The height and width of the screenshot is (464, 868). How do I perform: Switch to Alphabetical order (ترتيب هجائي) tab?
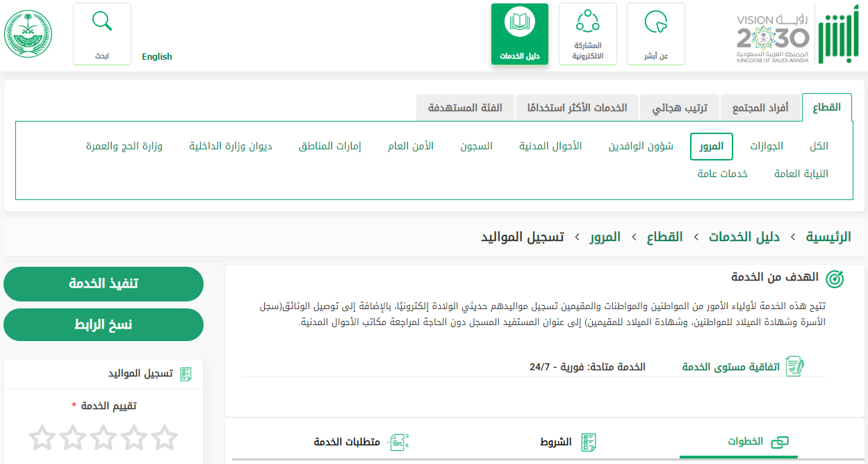679,108
